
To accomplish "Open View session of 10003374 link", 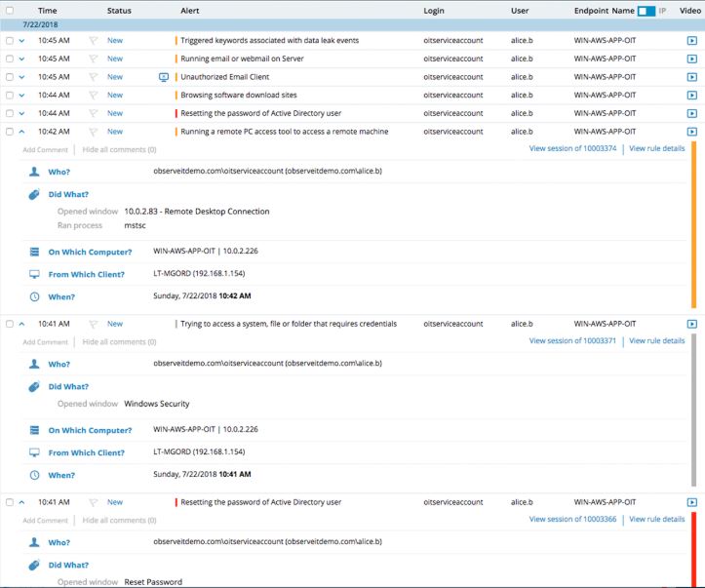I will click(x=572, y=148).
